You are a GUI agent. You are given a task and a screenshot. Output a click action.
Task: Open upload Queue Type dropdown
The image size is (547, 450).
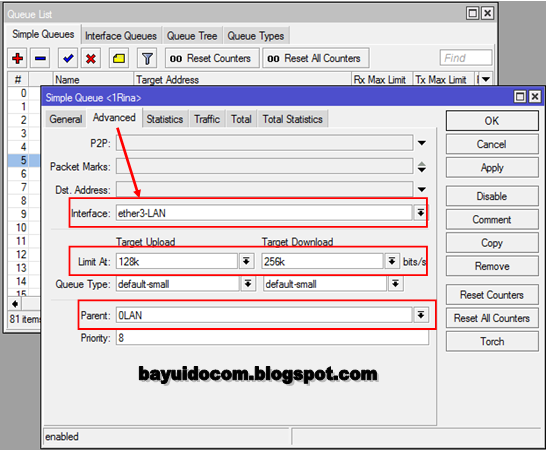point(248,284)
